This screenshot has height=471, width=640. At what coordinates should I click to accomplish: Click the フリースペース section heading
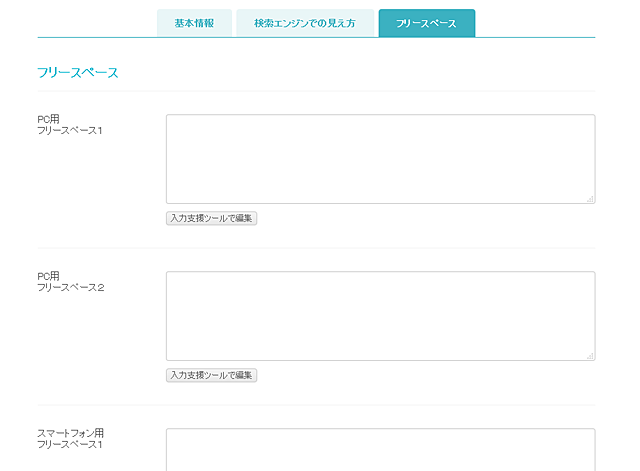pyautogui.click(x=78, y=73)
